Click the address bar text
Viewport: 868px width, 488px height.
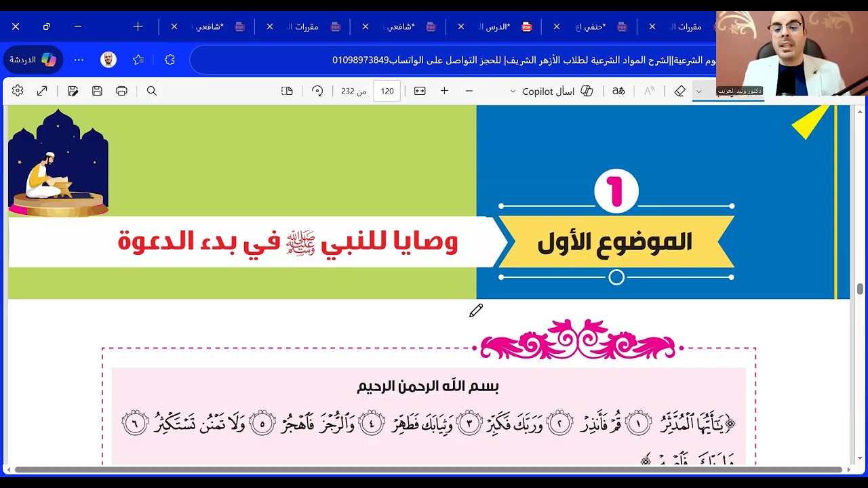(524, 60)
